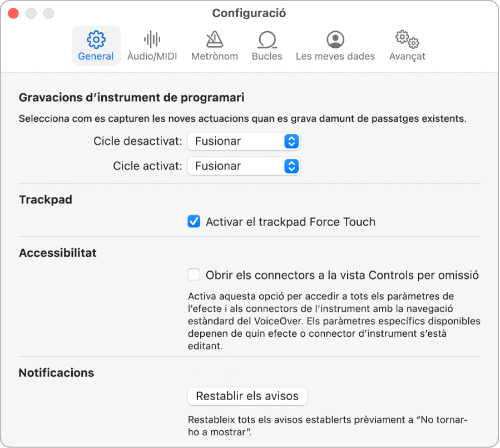Open the Cicle activat pop-up menu
Screen dimensions: 500x448
[244, 166]
